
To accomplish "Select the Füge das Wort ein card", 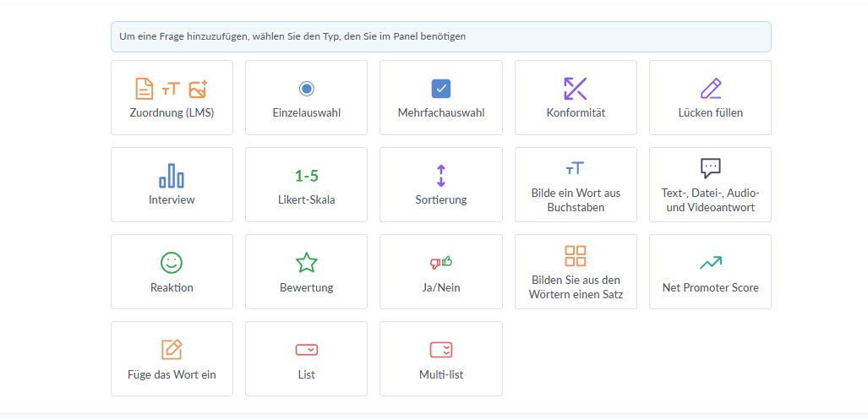I will click(x=172, y=358).
